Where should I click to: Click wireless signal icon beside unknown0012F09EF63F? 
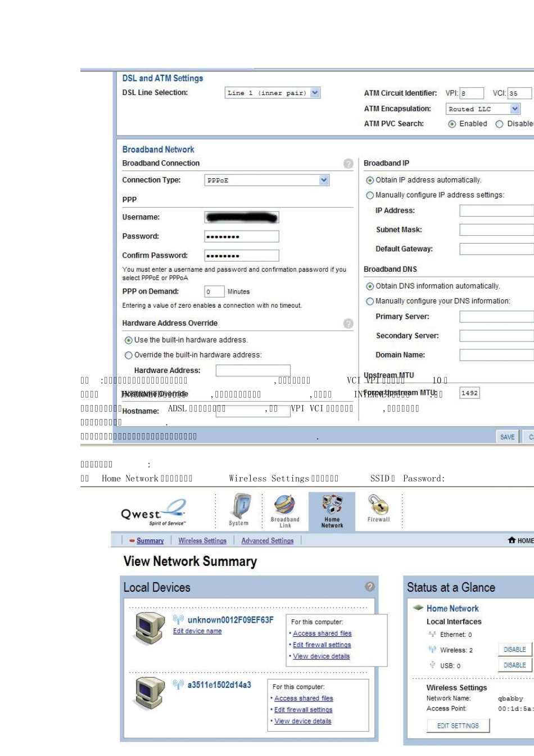point(178,619)
